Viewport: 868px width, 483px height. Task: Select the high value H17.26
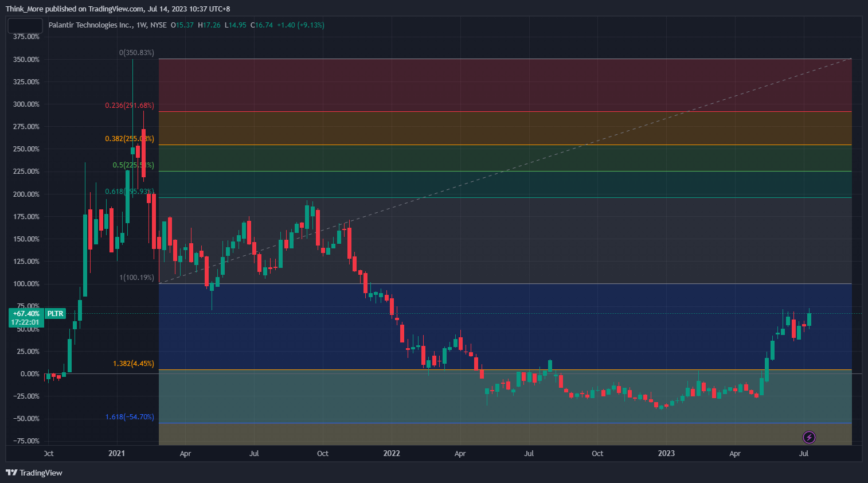pos(209,25)
